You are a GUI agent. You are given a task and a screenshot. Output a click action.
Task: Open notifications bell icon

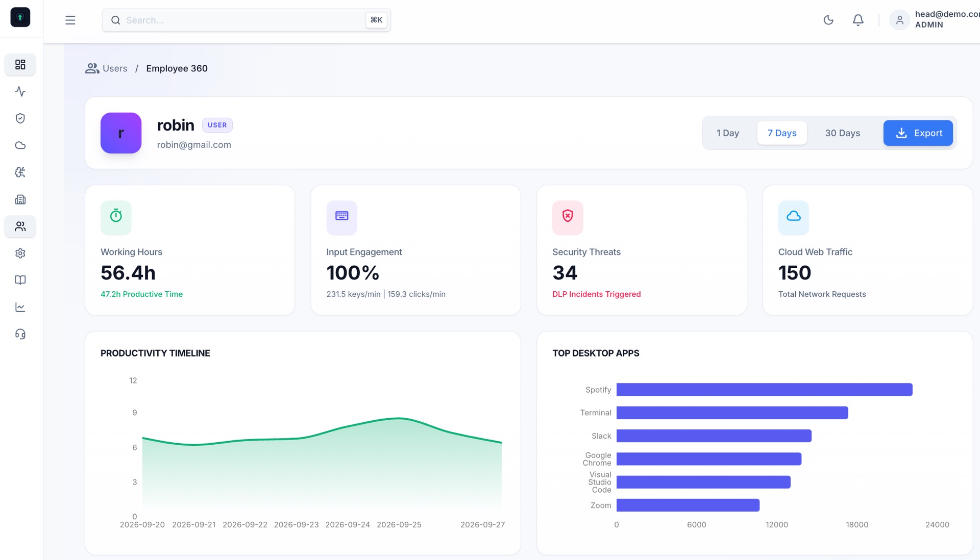point(858,20)
